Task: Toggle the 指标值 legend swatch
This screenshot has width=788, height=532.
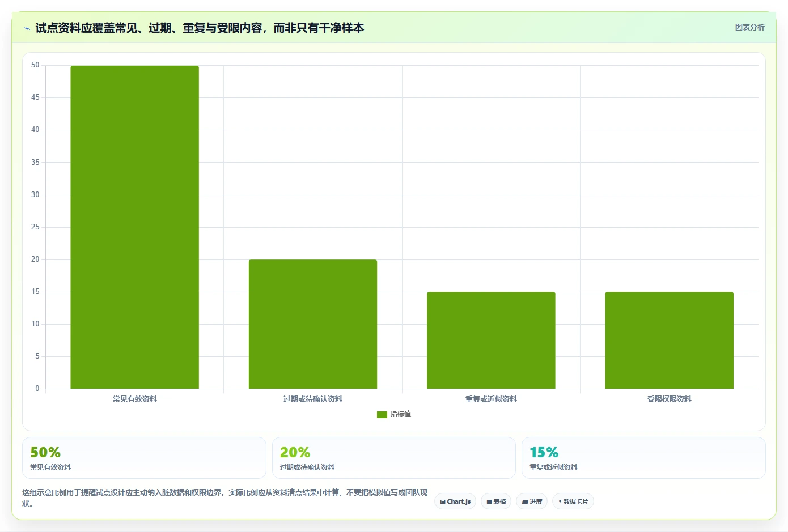Action: pos(382,414)
